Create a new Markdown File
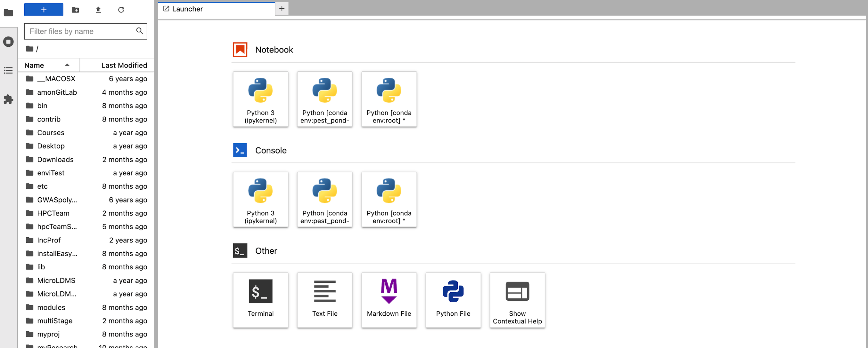The image size is (868, 348). 389,300
